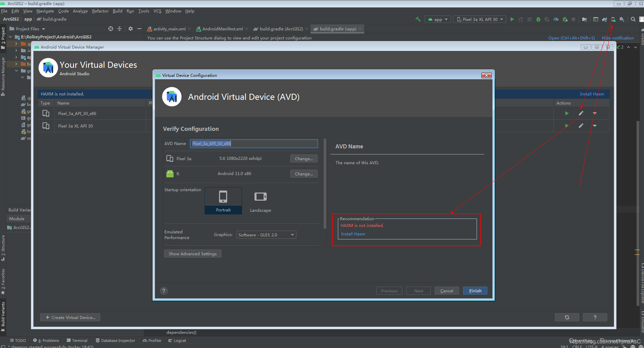Close the activity_main.xml tab with its x
This screenshot has height=348, width=644.
(x=189, y=29)
